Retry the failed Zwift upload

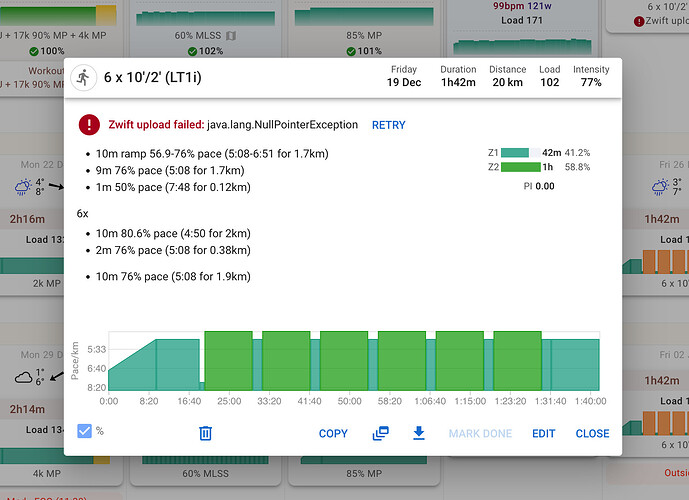pyautogui.click(x=389, y=126)
